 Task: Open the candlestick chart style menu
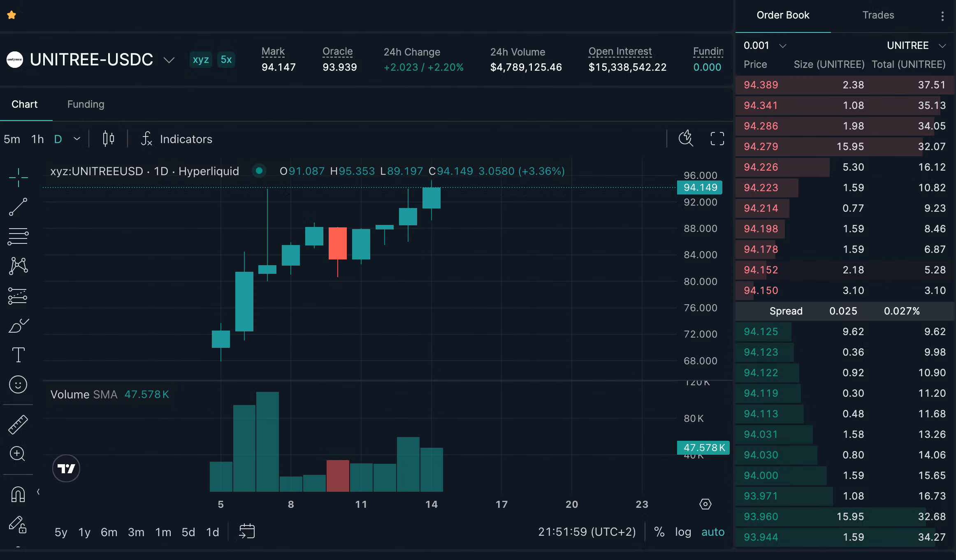109,139
